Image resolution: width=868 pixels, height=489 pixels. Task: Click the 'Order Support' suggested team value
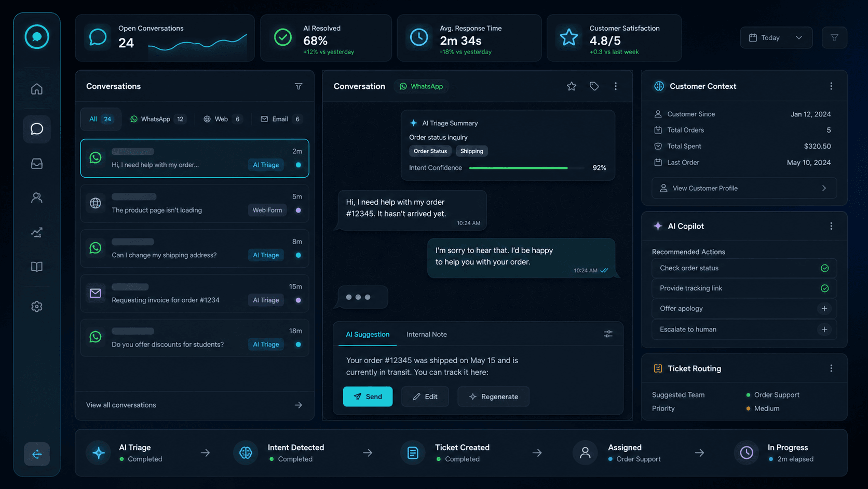click(776, 395)
